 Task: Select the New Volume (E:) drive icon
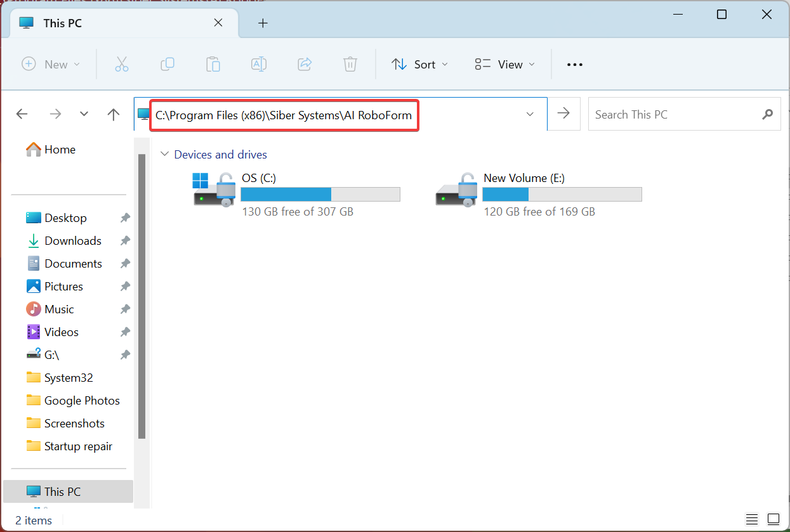[x=456, y=189]
